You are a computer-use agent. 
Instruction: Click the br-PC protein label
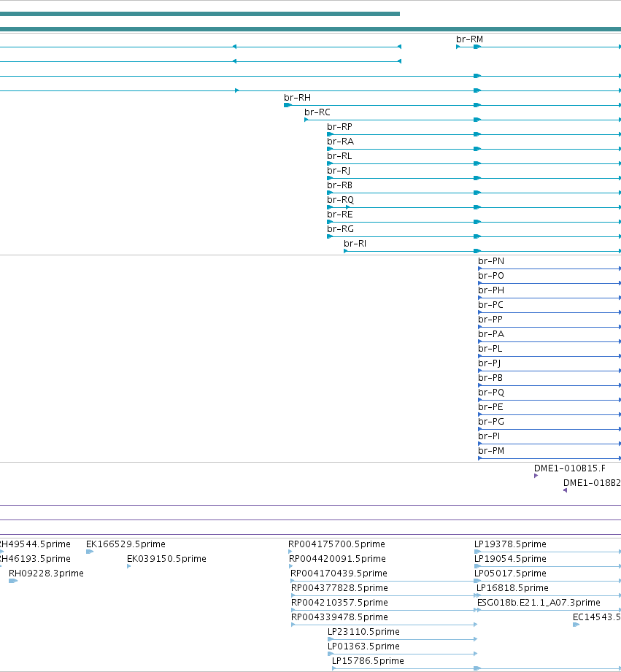pos(490,305)
